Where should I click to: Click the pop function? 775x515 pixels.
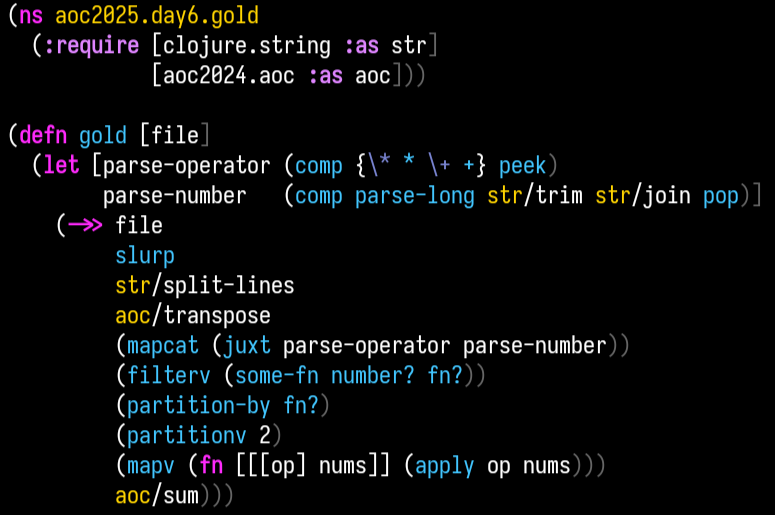click(x=721, y=196)
